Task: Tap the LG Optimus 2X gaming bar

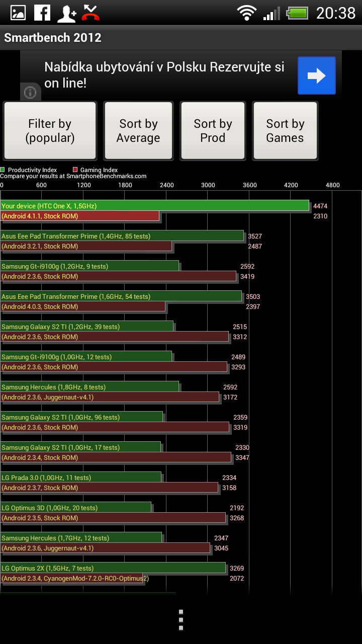Action: click(x=72, y=578)
